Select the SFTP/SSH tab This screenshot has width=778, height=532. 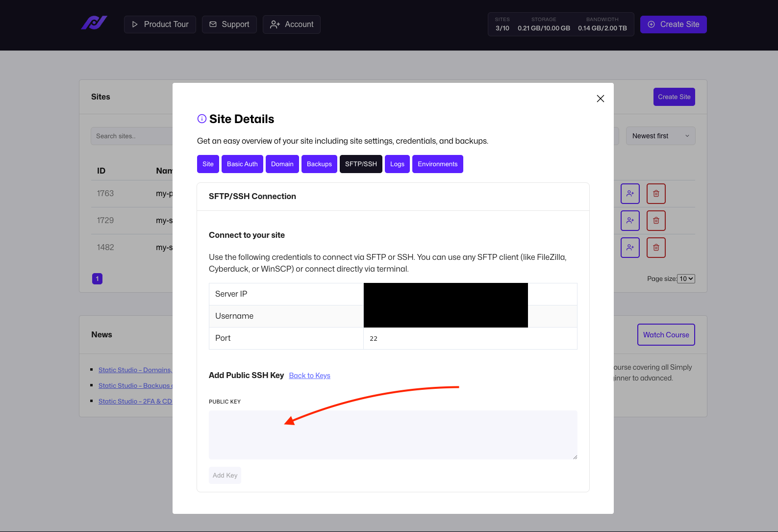pyautogui.click(x=361, y=164)
